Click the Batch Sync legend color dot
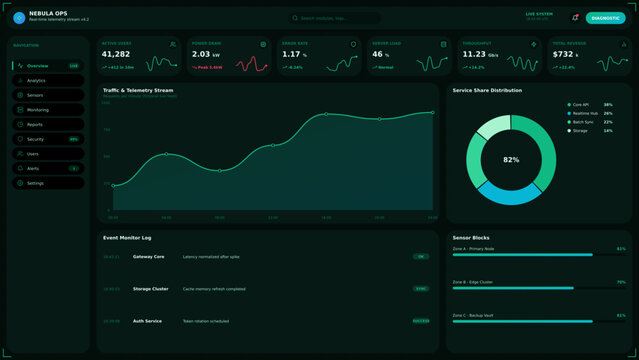639x360 pixels. pos(569,122)
